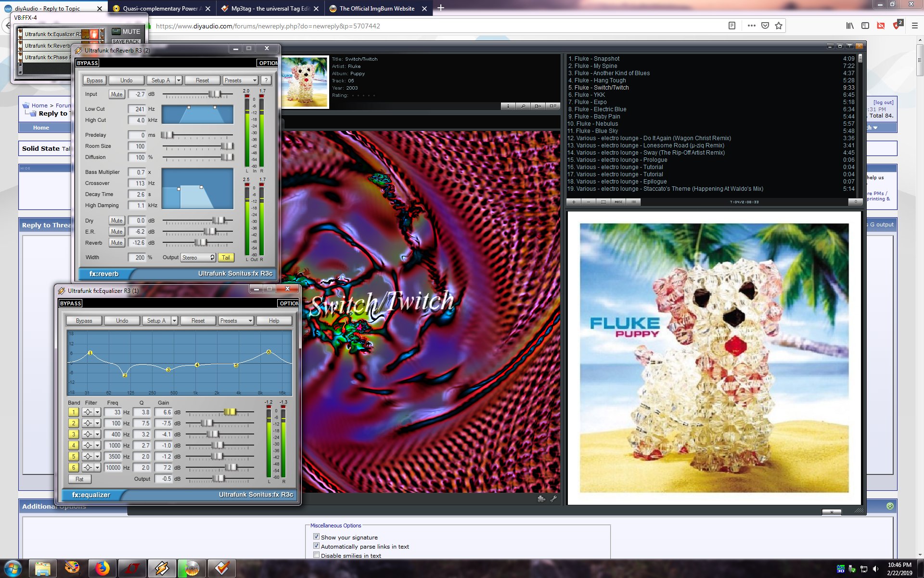Click Reverb Bypass button

coord(94,80)
